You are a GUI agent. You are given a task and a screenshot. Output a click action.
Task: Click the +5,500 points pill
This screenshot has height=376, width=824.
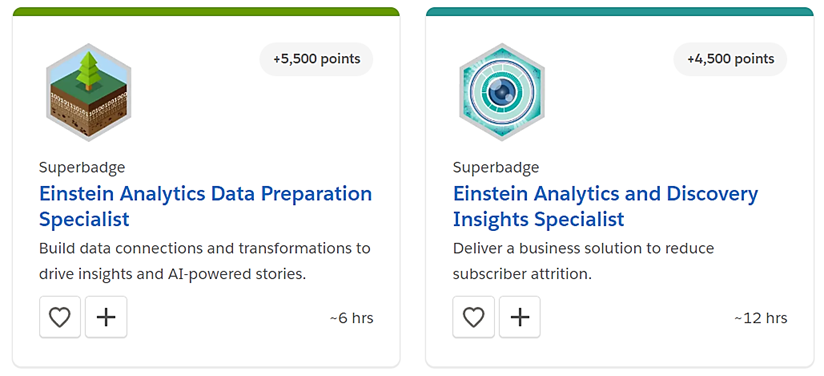(x=316, y=59)
